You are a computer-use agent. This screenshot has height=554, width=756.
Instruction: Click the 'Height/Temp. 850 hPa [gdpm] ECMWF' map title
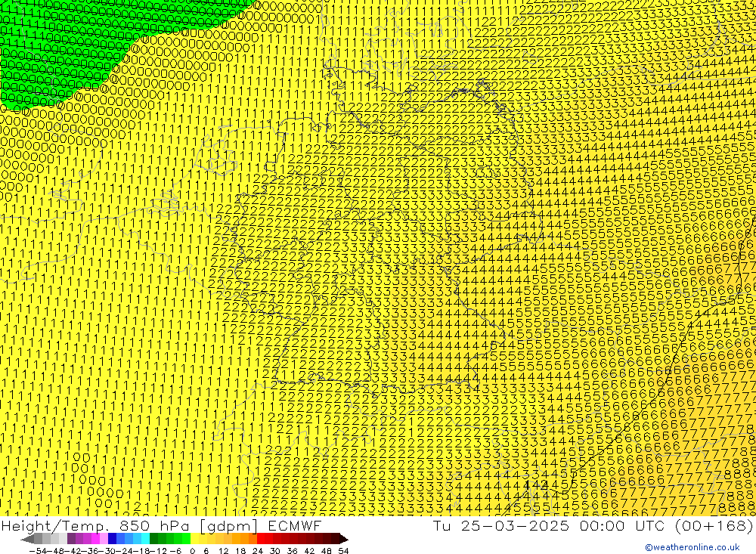(x=161, y=525)
